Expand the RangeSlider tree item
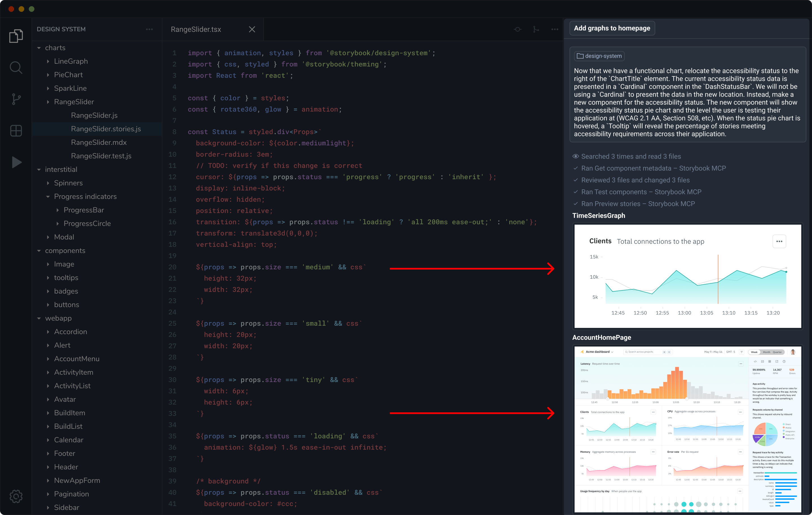812x515 pixels. 48,102
